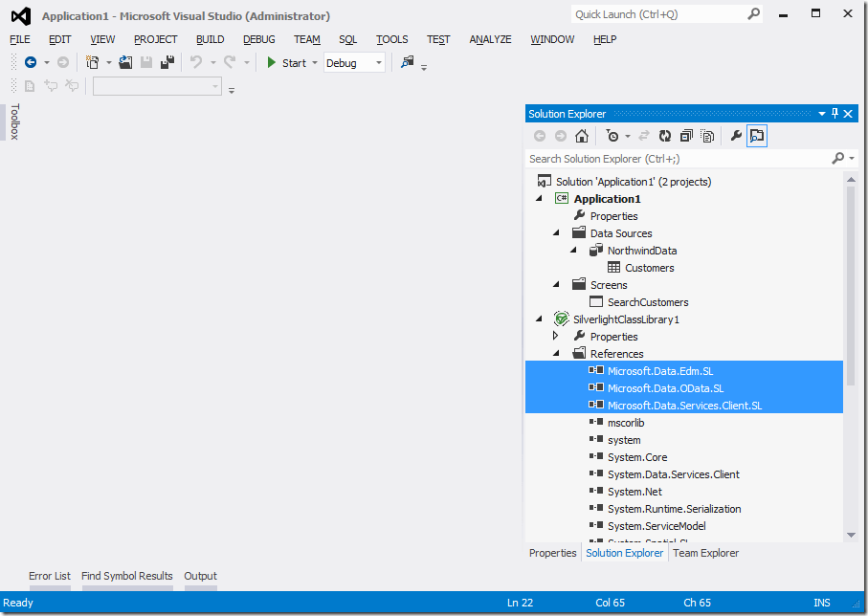Click the Collapse All icon in Solution Explorer

[x=686, y=136]
